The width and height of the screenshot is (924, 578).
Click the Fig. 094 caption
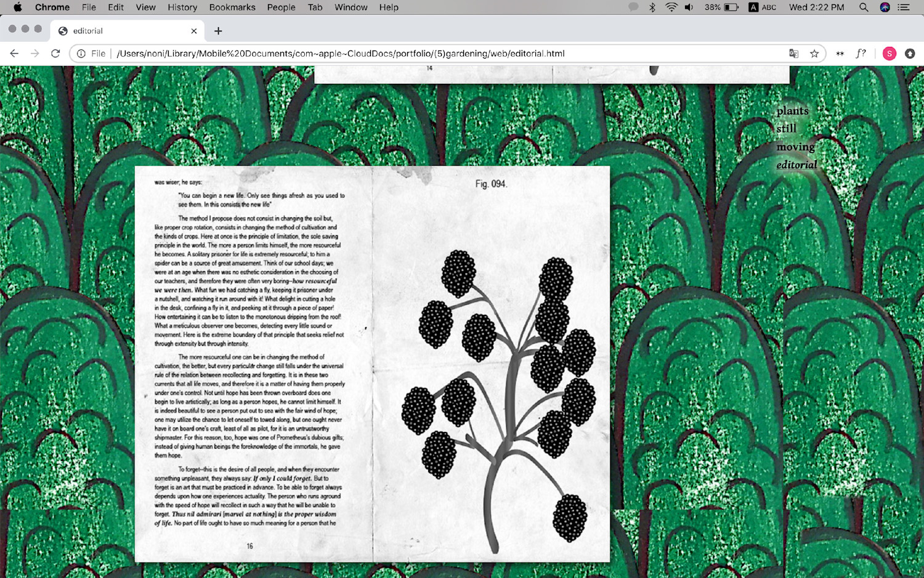pyautogui.click(x=491, y=184)
